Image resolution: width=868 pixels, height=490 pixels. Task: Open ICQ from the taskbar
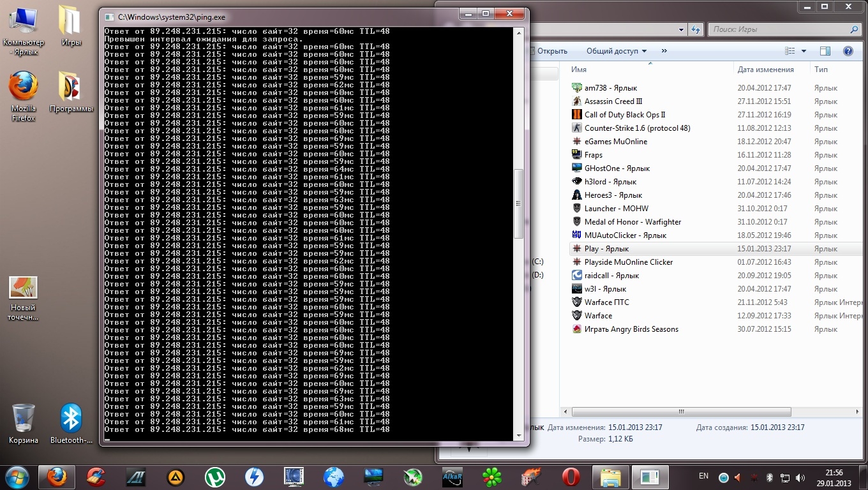pos(491,477)
